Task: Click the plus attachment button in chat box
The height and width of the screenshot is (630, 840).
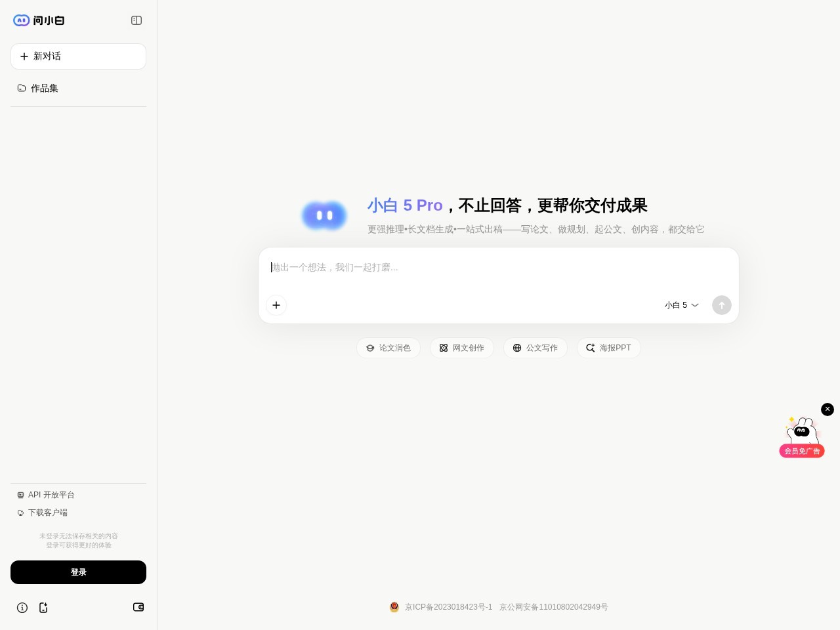Action: tap(276, 305)
